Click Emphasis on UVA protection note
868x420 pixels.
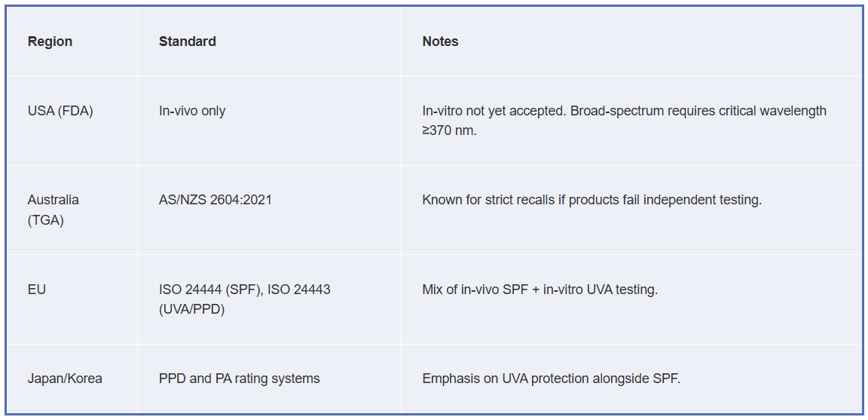click(x=551, y=379)
